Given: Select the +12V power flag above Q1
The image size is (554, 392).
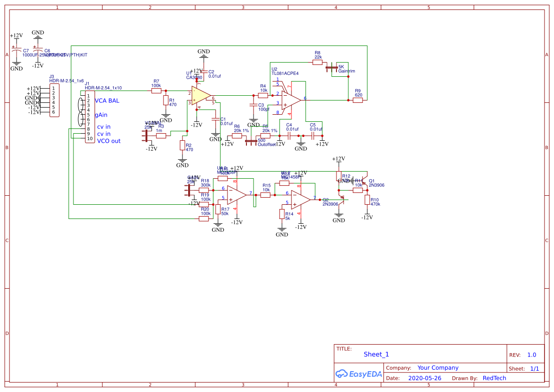Looking at the screenshot, I should pyautogui.click(x=339, y=158).
